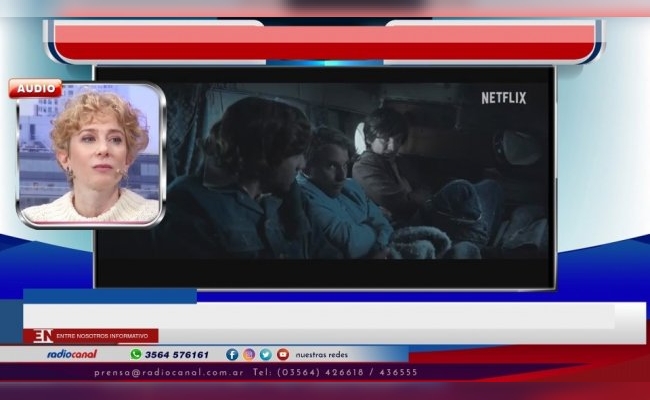Click the Netflix logo on the video
650x400 pixels.
point(503,98)
